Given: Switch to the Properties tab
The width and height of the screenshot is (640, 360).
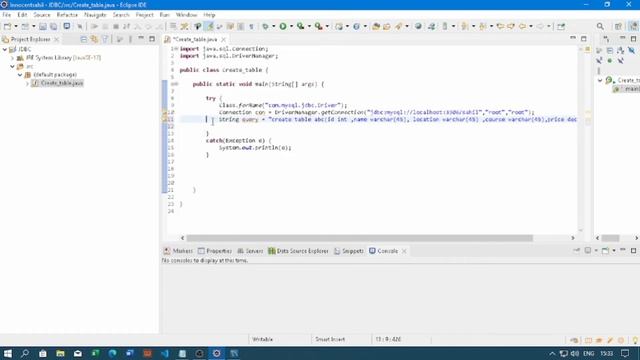Looking at the screenshot, I should coord(215,251).
